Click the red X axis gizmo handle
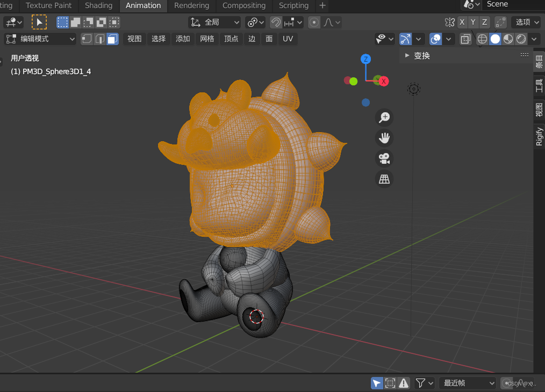The image size is (545, 392). point(383,81)
